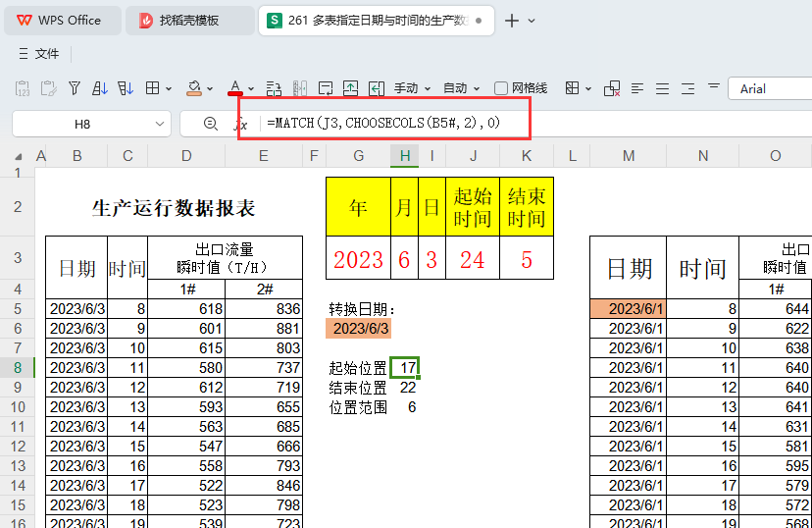This screenshot has width=812, height=528.
Task: Select column D header
Action: point(186,156)
